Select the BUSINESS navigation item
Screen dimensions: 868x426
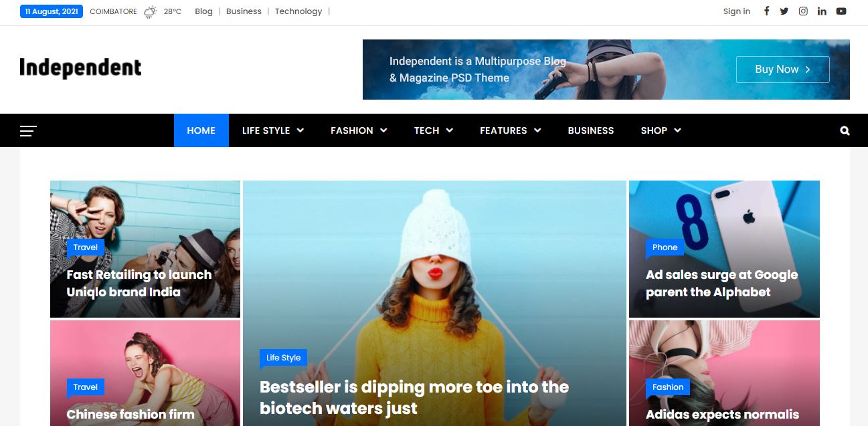(591, 130)
